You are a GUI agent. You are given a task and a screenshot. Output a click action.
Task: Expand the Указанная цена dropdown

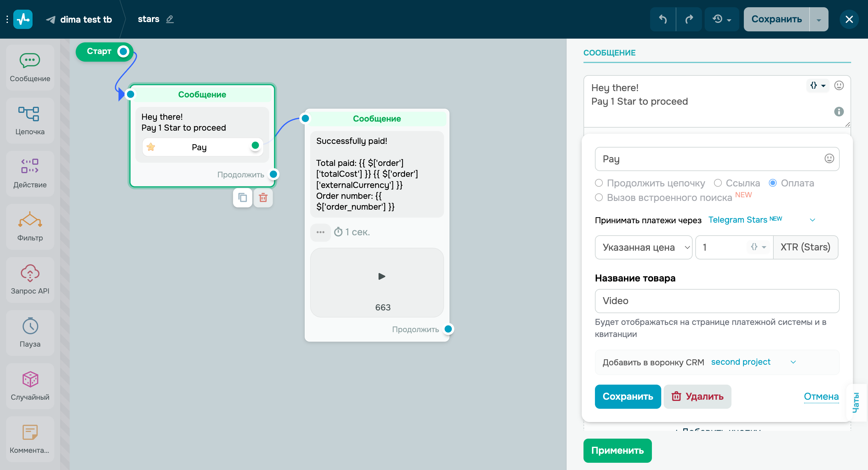click(x=643, y=247)
